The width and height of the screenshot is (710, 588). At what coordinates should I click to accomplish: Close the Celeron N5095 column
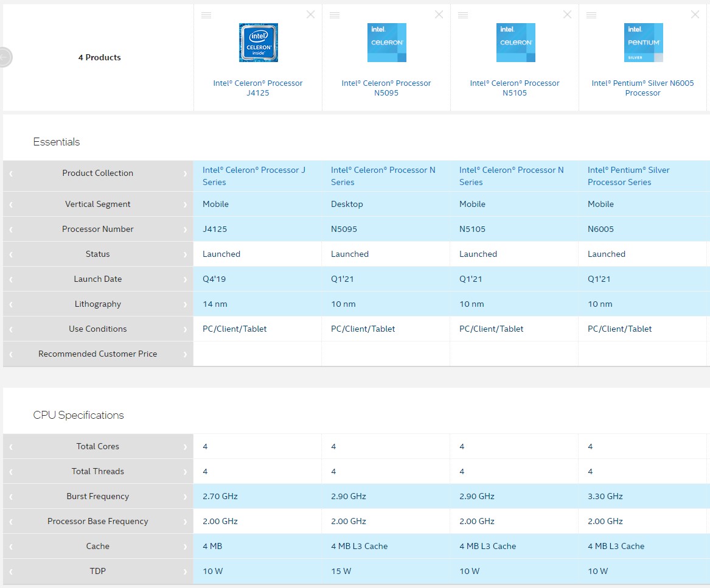click(439, 15)
